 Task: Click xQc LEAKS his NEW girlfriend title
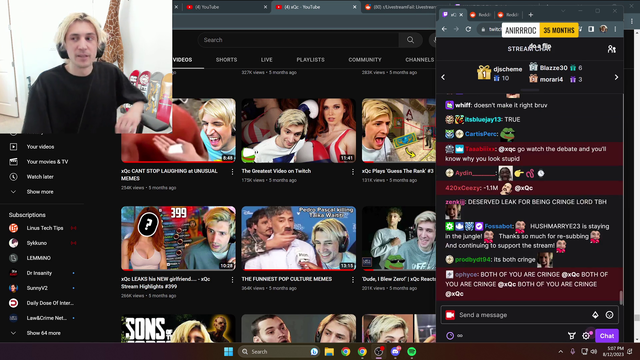click(166, 282)
